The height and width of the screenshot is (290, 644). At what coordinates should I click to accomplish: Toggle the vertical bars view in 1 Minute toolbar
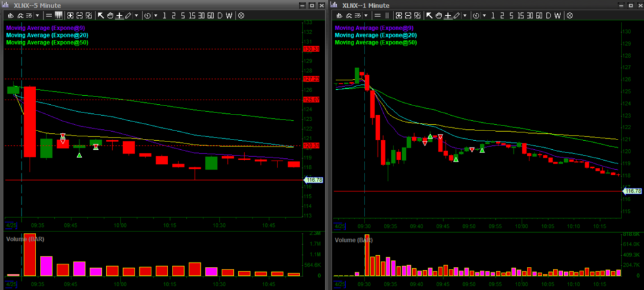click(386, 15)
